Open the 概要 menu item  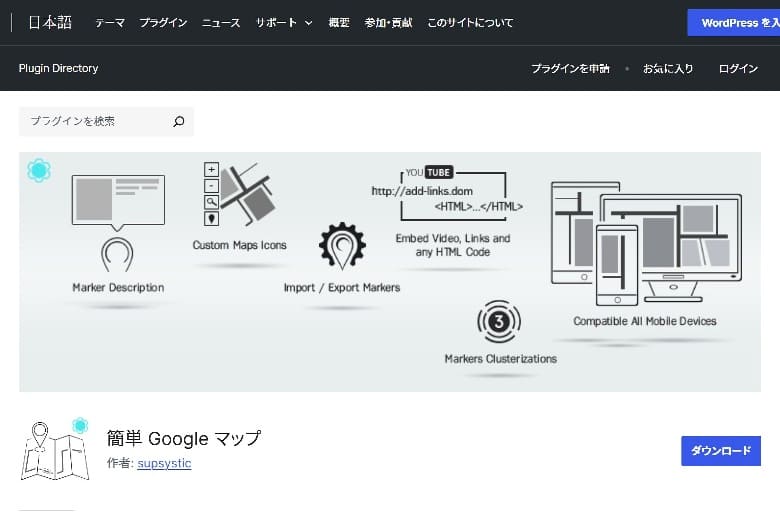pyautogui.click(x=339, y=23)
